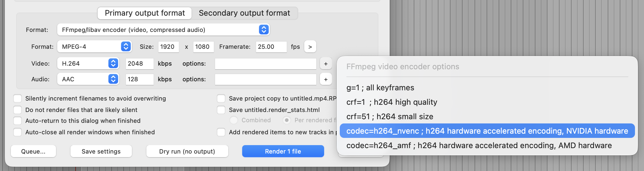Switch to Secondary output format tab
The width and height of the screenshot is (644, 171).
[x=244, y=13]
